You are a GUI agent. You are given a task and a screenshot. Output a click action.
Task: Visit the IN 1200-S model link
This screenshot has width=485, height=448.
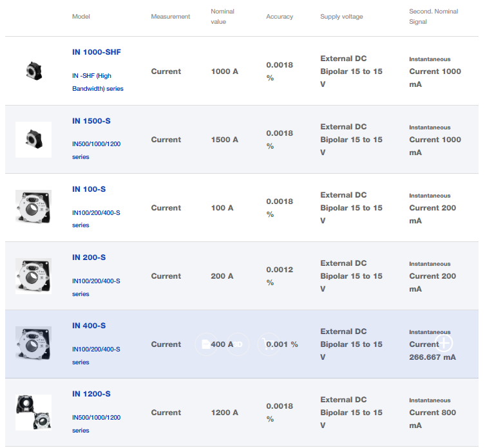pyautogui.click(x=91, y=394)
